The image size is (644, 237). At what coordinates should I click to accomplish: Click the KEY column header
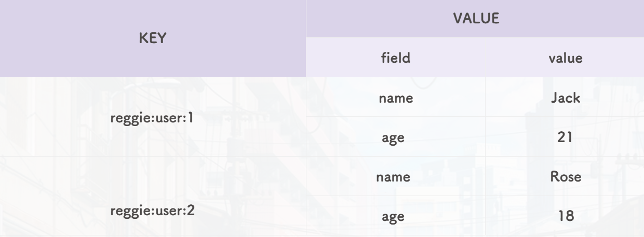[x=153, y=39]
